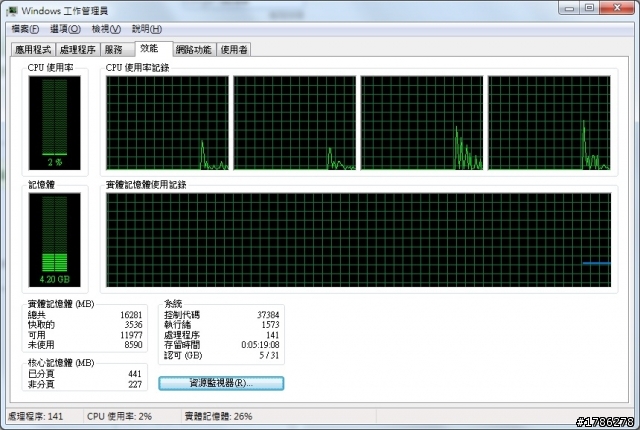Click the 快取的 value 3536

click(x=133, y=325)
